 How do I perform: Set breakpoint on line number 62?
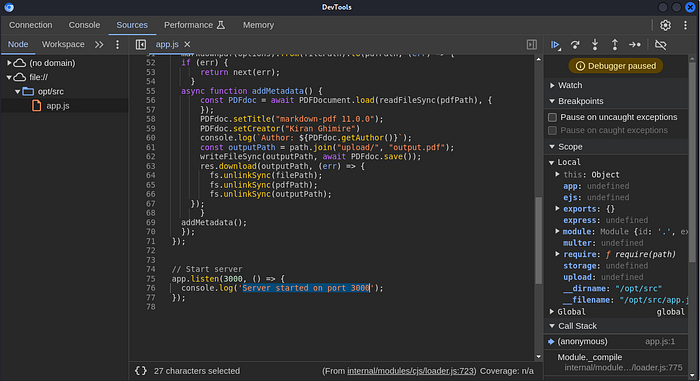(150, 156)
